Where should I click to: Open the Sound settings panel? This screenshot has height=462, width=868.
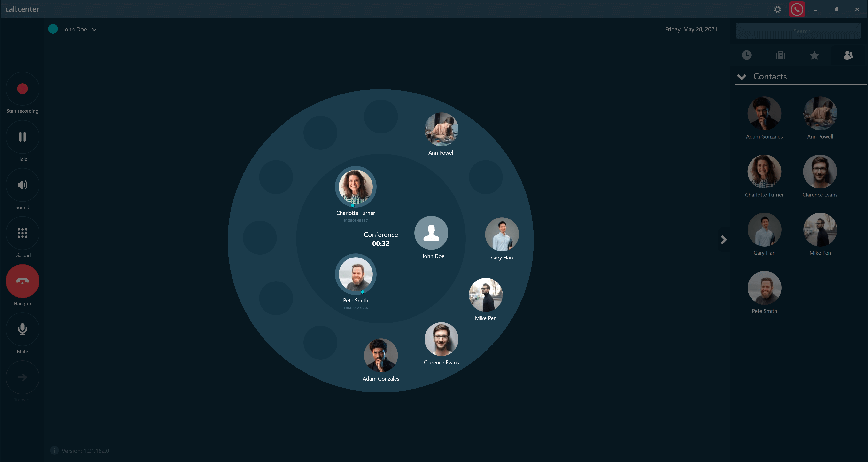click(x=22, y=185)
